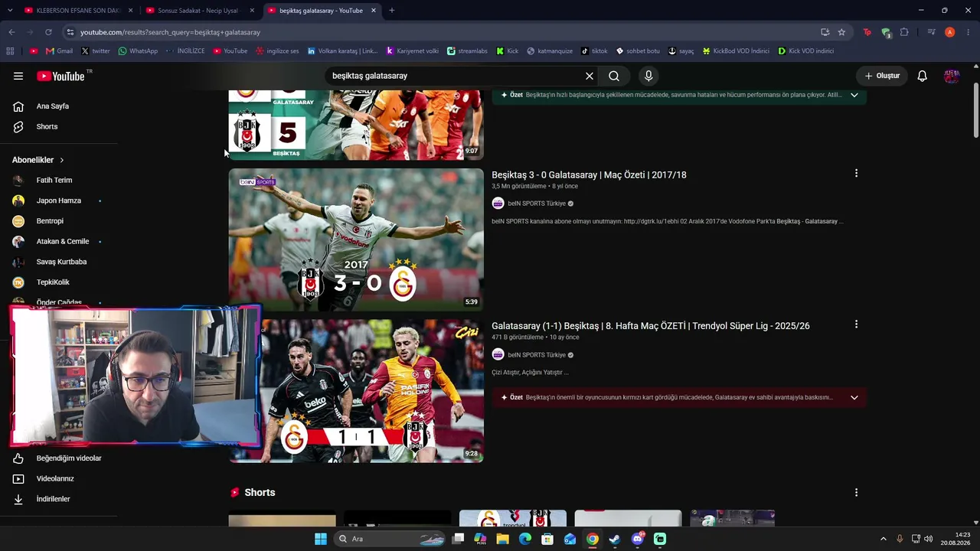
Task: Click the Windows taskbar search box
Action: pyautogui.click(x=390, y=539)
